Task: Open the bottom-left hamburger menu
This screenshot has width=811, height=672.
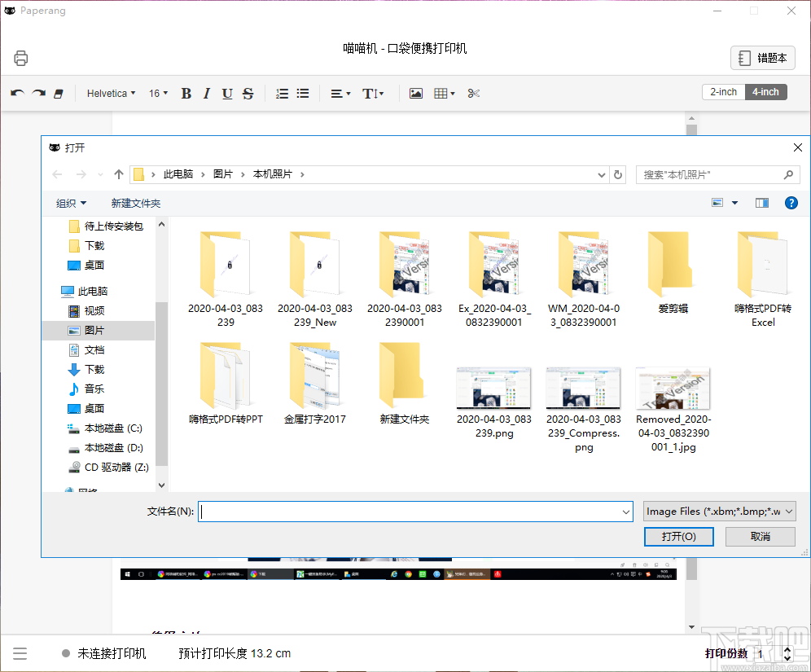Action: click(20, 653)
